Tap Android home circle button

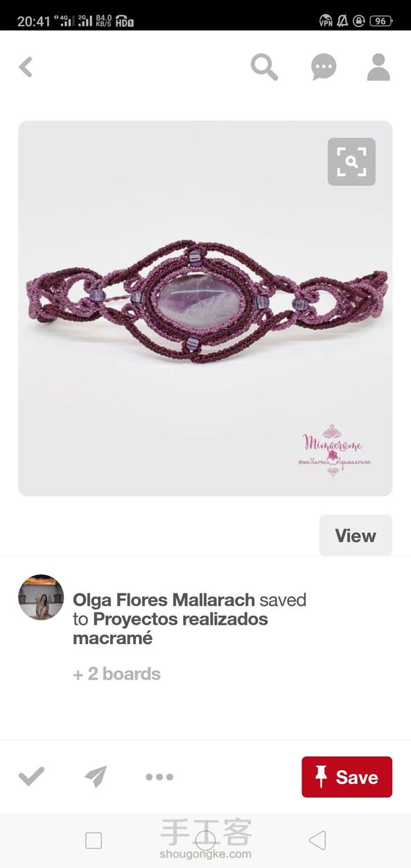tap(205, 841)
